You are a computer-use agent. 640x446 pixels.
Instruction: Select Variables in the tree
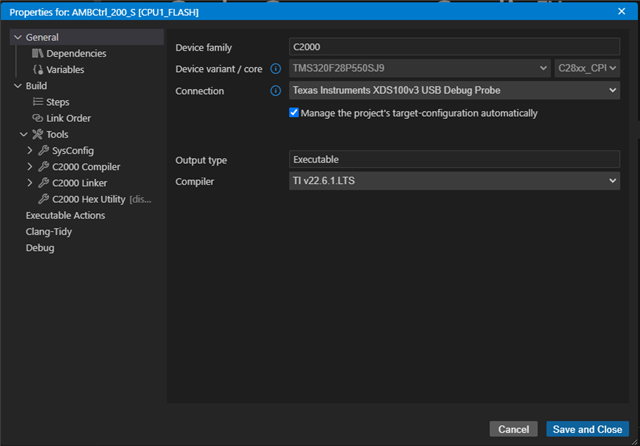(65, 70)
